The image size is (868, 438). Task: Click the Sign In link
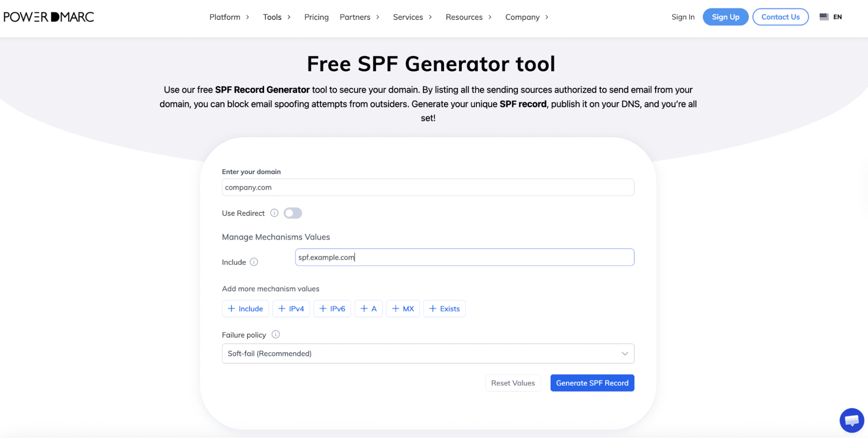pyautogui.click(x=683, y=17)
